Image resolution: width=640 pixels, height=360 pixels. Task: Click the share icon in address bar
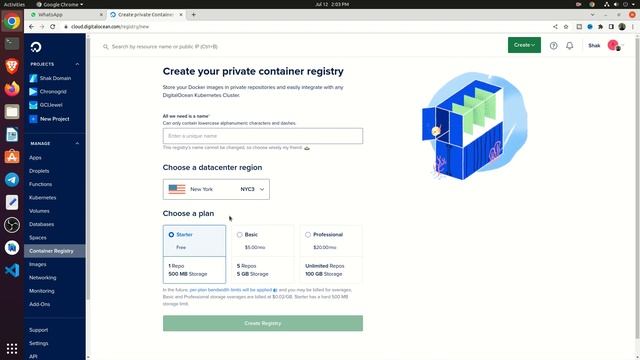point(555,27)
